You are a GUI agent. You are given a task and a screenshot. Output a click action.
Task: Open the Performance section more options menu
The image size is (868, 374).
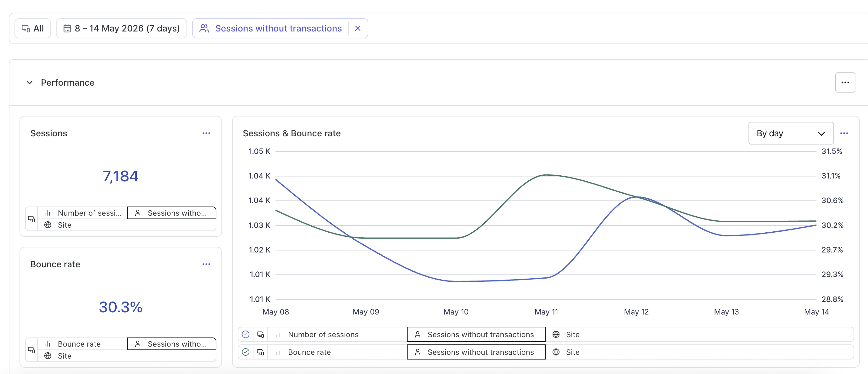[845, 82]
